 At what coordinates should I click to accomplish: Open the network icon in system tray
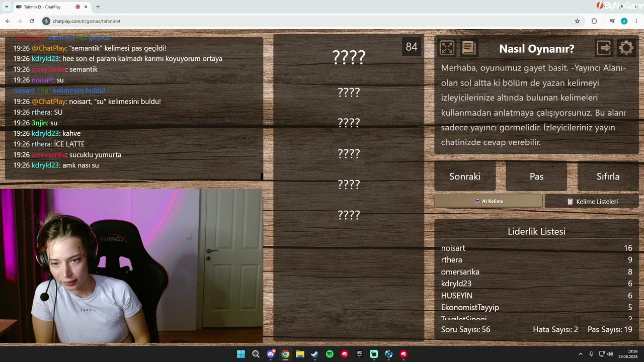coord(601,354)
